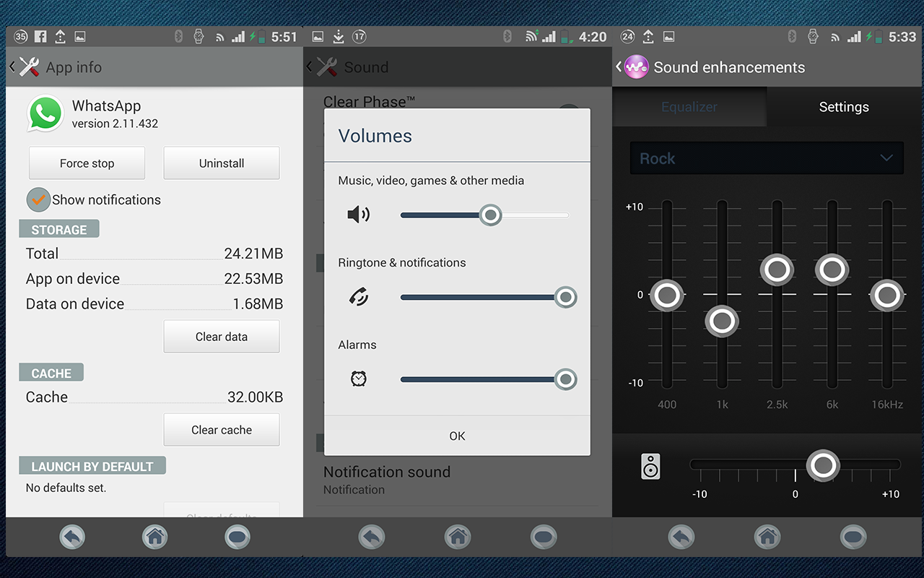Tap Recent apps button in Sound enhancements screen
Viewport: 924px width, 578px height.
click(853, 537)
